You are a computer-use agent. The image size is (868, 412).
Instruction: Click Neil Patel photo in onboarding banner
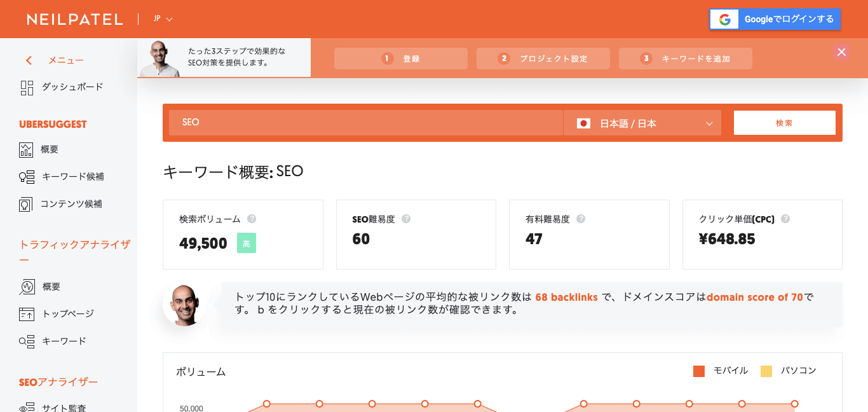[x=159, y=59]
